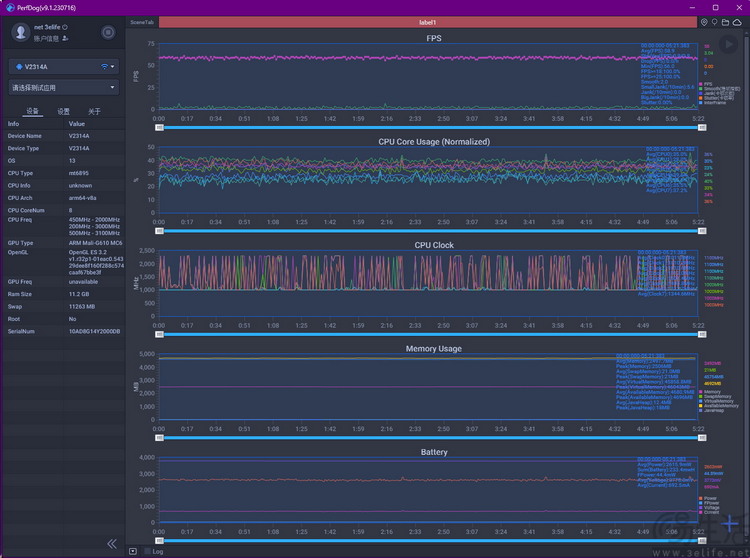Toggle the FPower legend entry

pyautogui.click(x=709, y=503)
